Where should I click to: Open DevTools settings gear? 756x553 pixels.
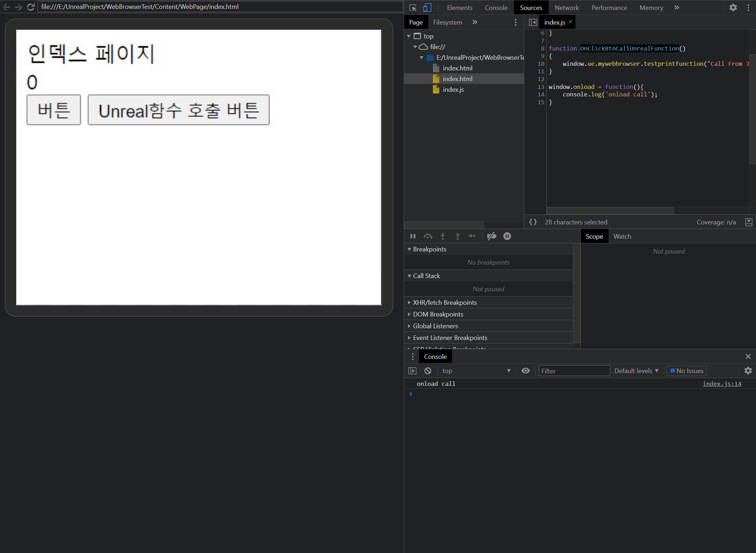(733, 7)
